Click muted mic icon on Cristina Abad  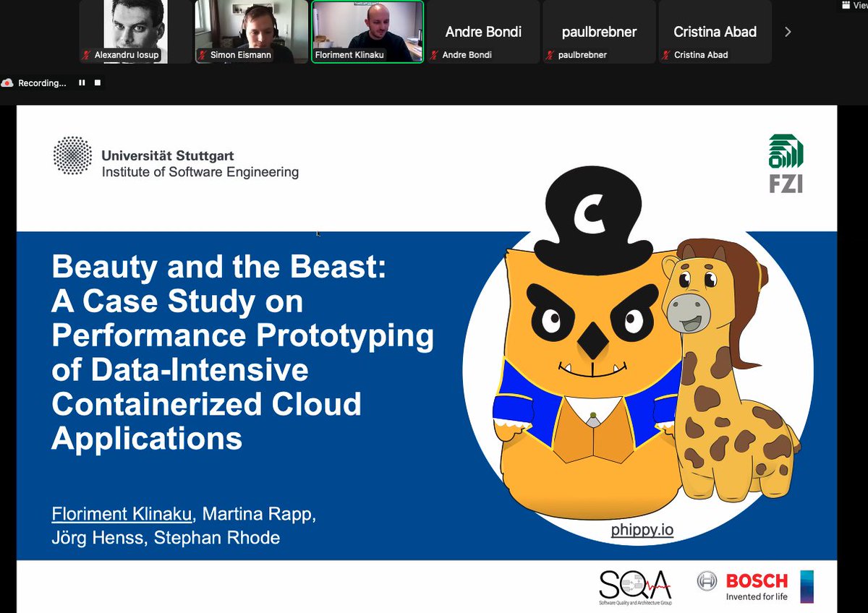coord(667,55)
